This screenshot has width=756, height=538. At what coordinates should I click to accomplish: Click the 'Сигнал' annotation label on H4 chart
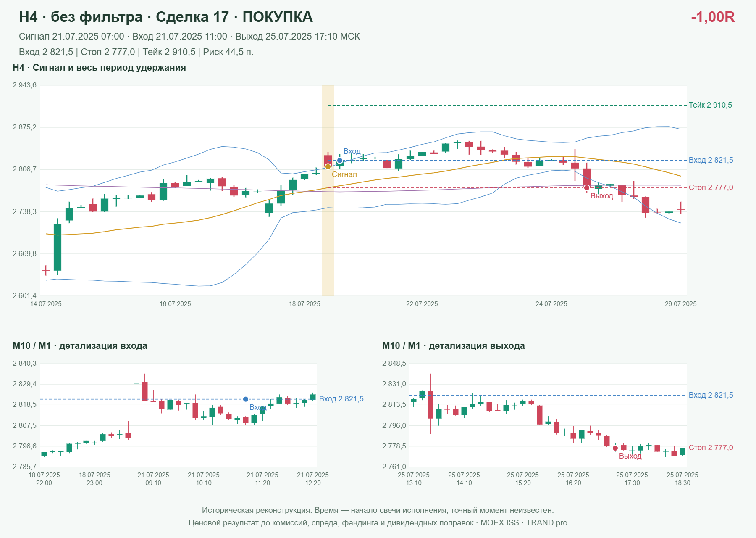pyautogui.click(x=344, y=174)
